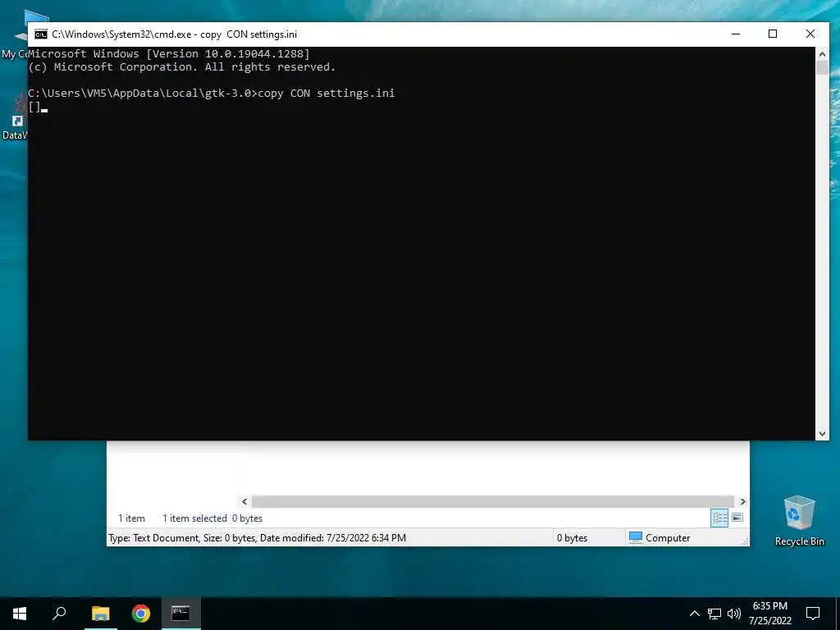
Task: Open the clock showing 6:35 PM
Action: pyautogui.click(x=769, y=614)
